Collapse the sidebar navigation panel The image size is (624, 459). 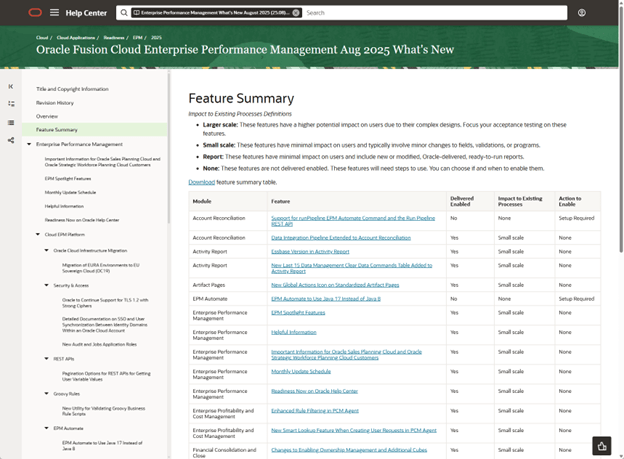coord(11,87)
